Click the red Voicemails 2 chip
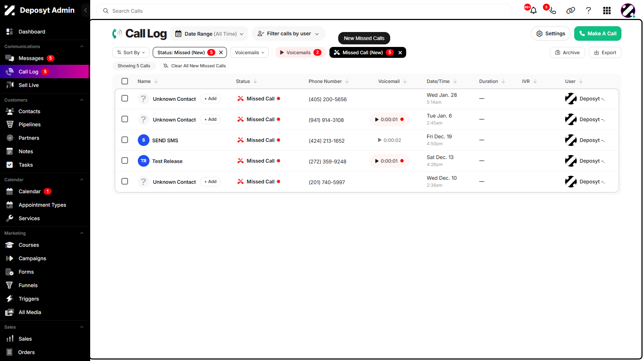Viewport: 644px width, 361px height. (300, 52)
